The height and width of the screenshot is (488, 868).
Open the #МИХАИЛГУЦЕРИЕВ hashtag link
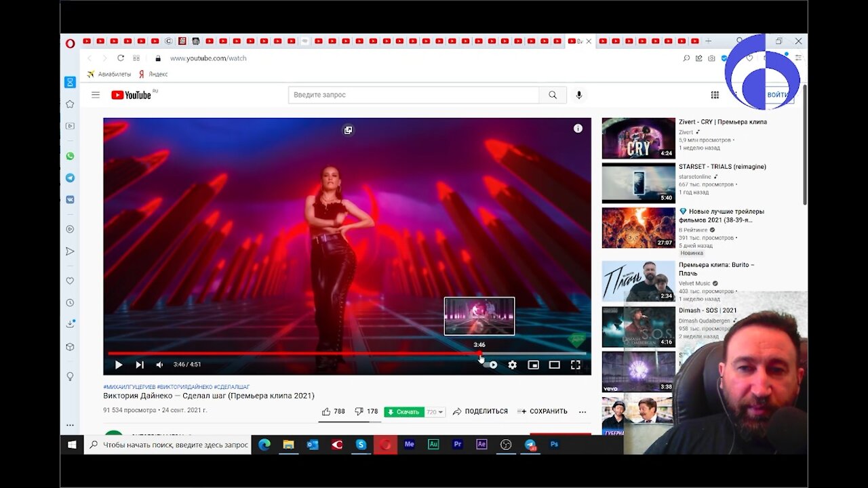point(129,386)
